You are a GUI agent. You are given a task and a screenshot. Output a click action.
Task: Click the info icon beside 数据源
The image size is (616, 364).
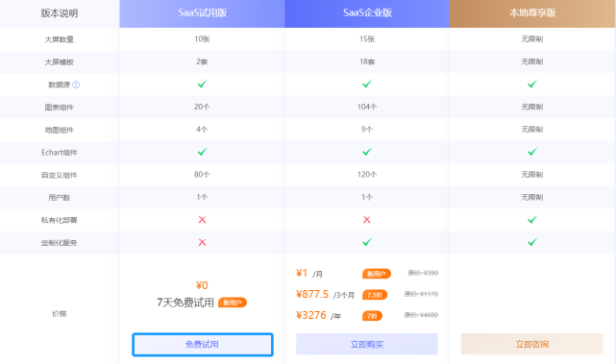tap(76, 85)
